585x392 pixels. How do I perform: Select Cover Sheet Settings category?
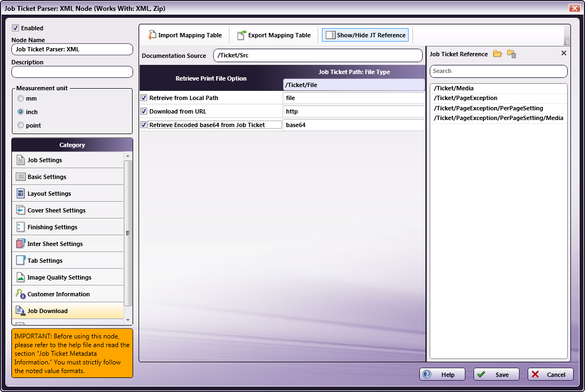[68, 210]
